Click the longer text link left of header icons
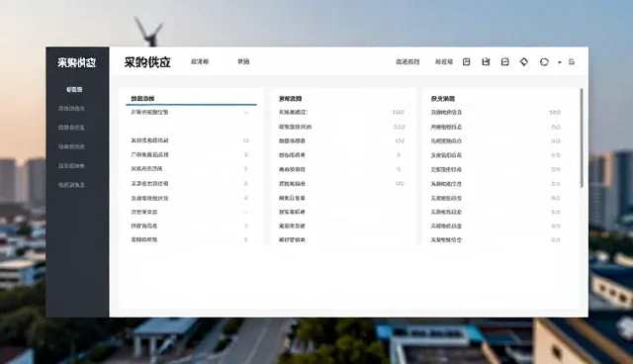This screenshot has width=633, height=364. coord(407,61)
